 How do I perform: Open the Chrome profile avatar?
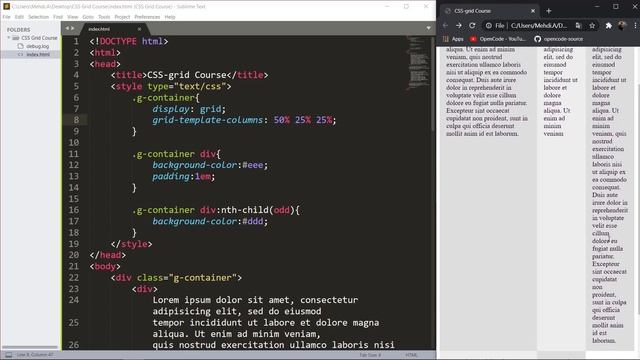click(x=622, y=25)
